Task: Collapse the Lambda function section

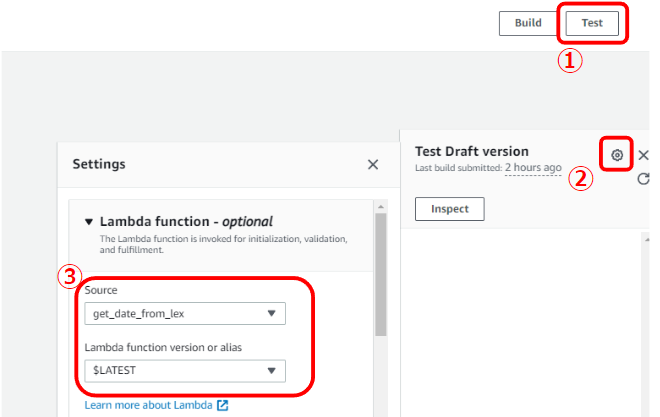Action: (x=89, y=222)
